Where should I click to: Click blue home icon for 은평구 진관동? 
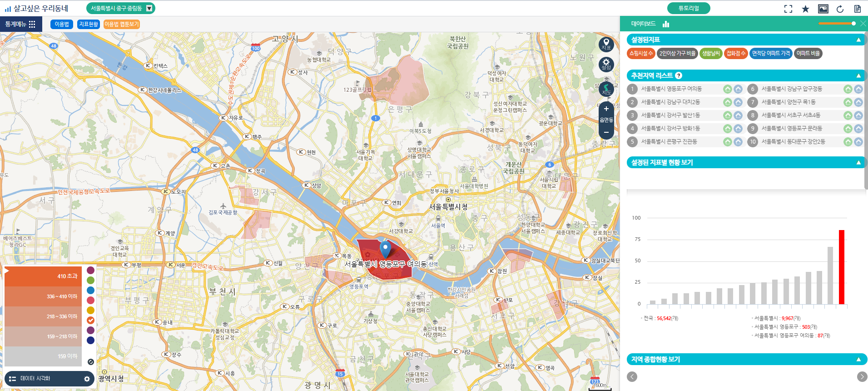tap(738, 142)
